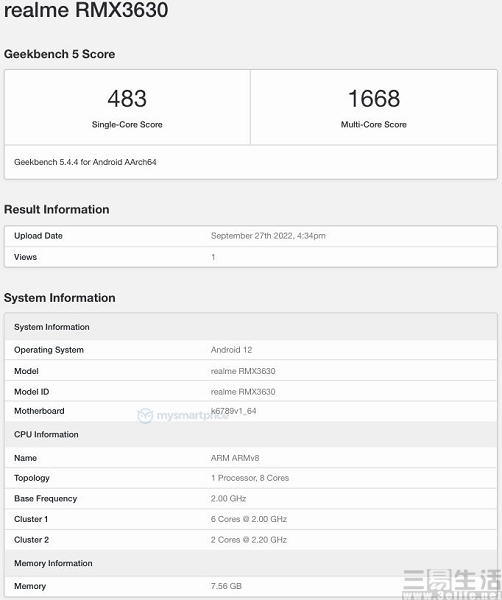Image resolution: width=502 pixels, height=600 pixels.
Task: Click the 'System Information' table header row
Action: click(251, 327)
